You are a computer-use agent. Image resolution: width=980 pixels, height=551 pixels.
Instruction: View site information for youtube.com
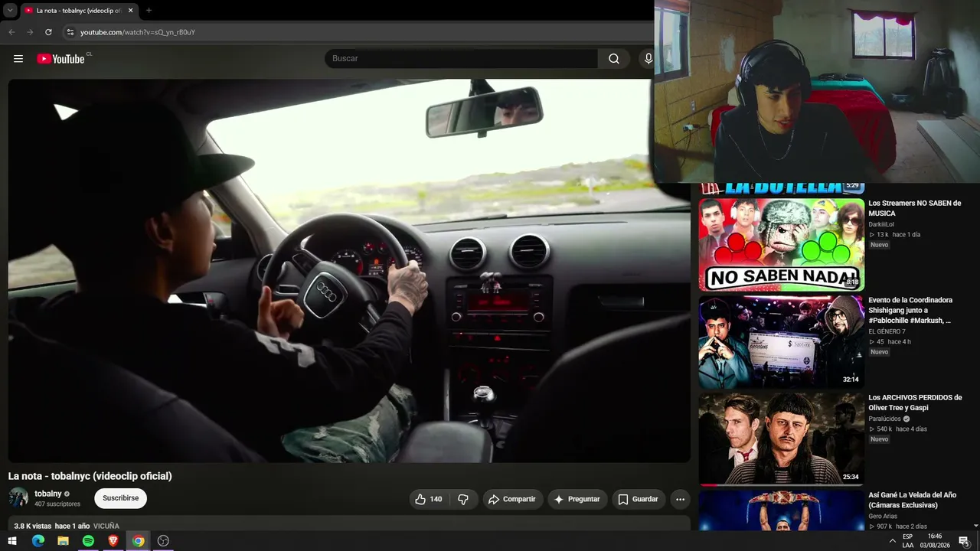coord(70,32)
